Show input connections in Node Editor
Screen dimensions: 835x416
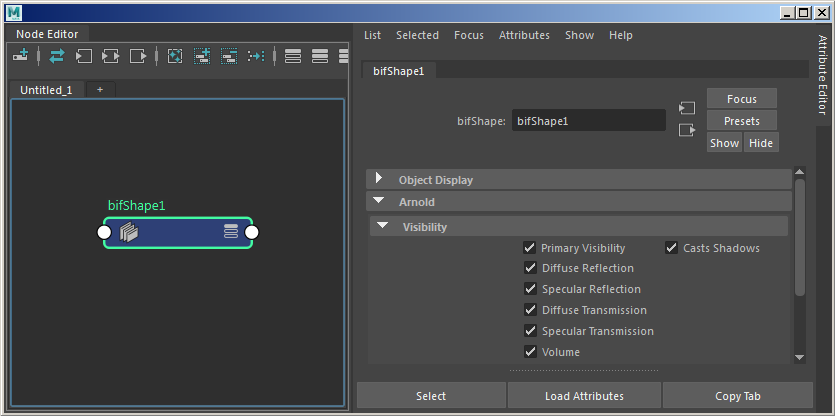point(84,56)
